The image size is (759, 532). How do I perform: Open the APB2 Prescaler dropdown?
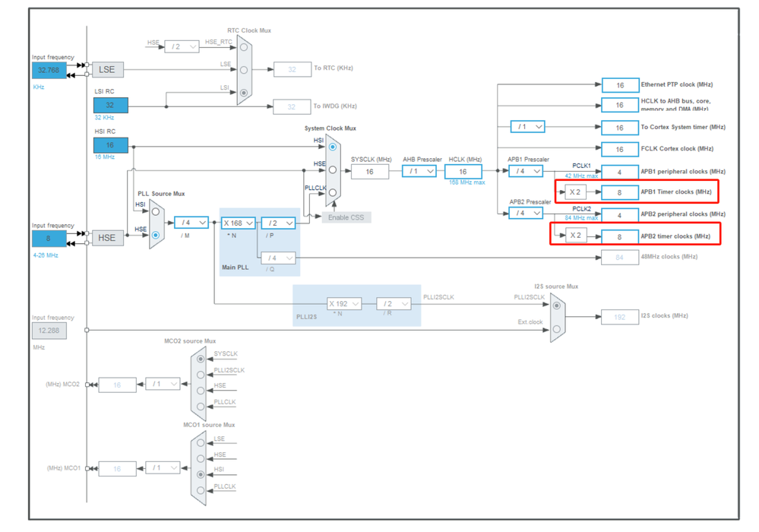(x=526, y=213)
